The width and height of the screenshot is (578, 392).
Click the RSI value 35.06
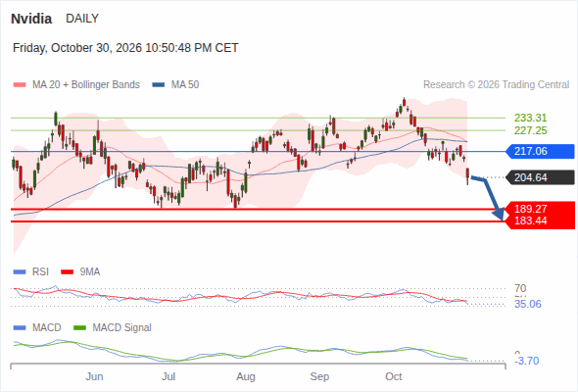point(528,304)
